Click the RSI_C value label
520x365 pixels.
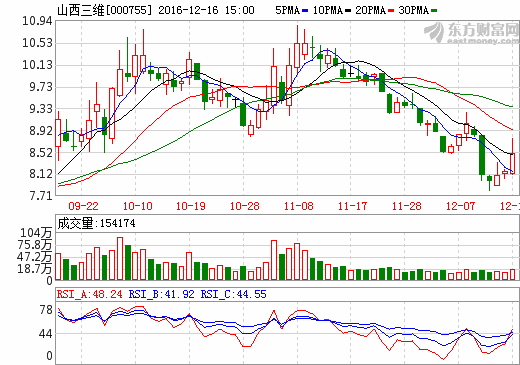coord(233,294)
